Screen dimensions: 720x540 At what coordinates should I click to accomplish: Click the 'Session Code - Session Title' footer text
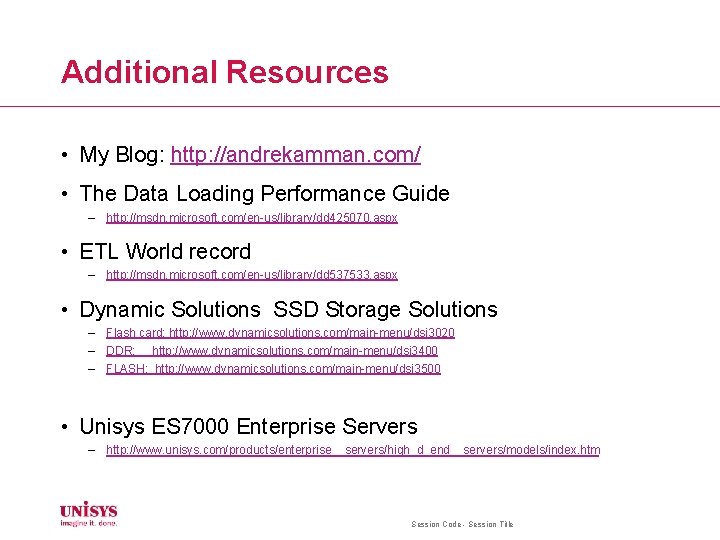click(x=462, y=524)
